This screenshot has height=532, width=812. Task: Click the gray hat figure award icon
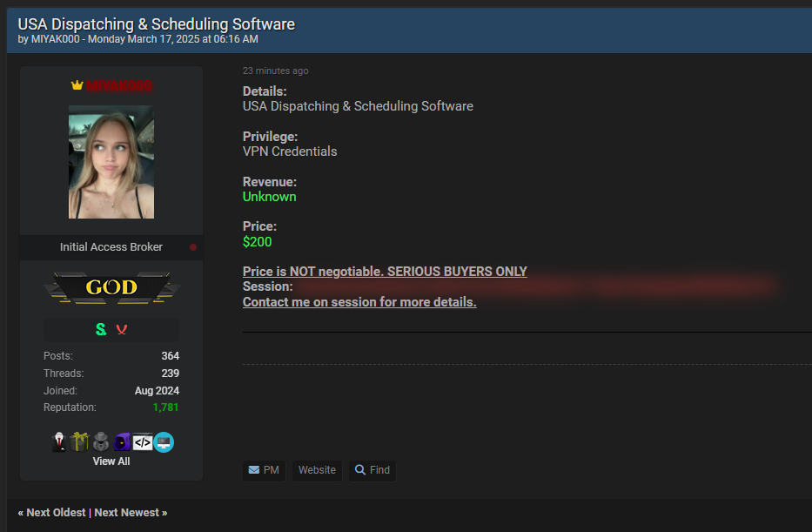pyautogui.click(x=101, y=442)
